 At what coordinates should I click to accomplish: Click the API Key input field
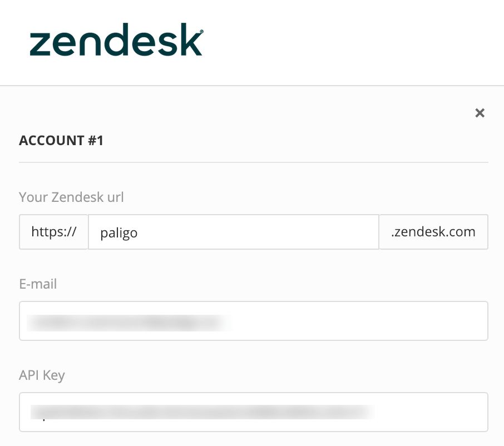coord(253,412)
